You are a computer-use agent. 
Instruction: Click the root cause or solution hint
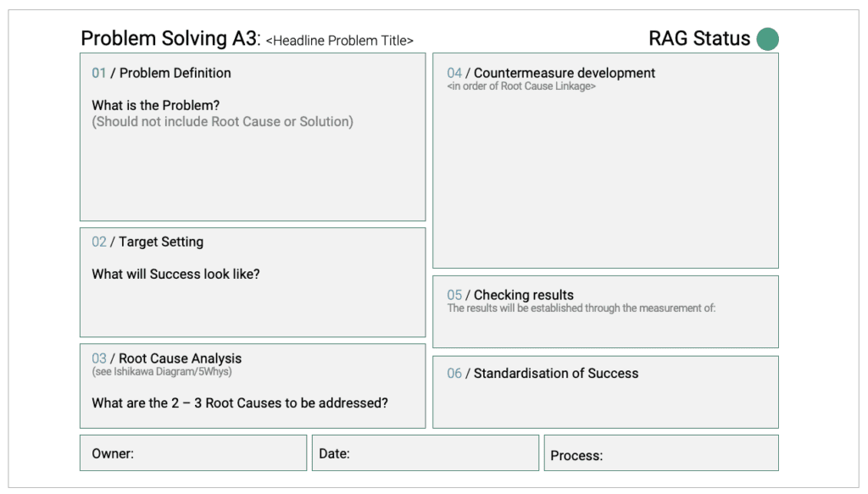(222, 121)
